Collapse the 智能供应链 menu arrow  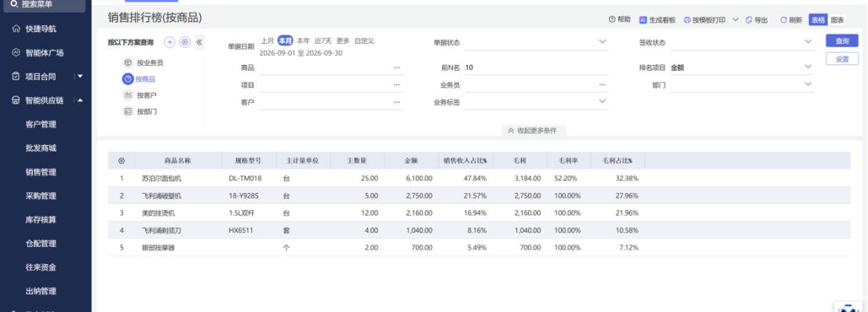(80, 100)
